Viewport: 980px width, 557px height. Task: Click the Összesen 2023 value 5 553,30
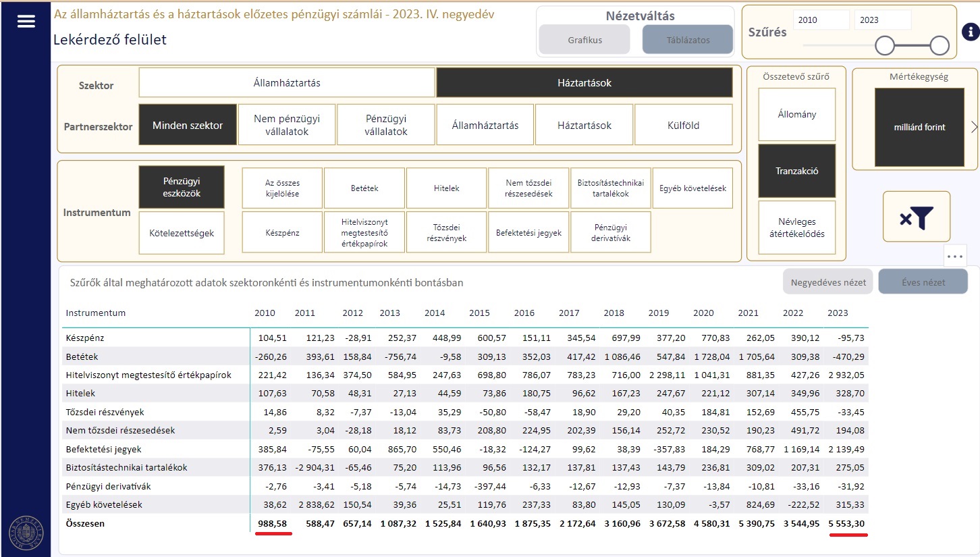[847, 523]
